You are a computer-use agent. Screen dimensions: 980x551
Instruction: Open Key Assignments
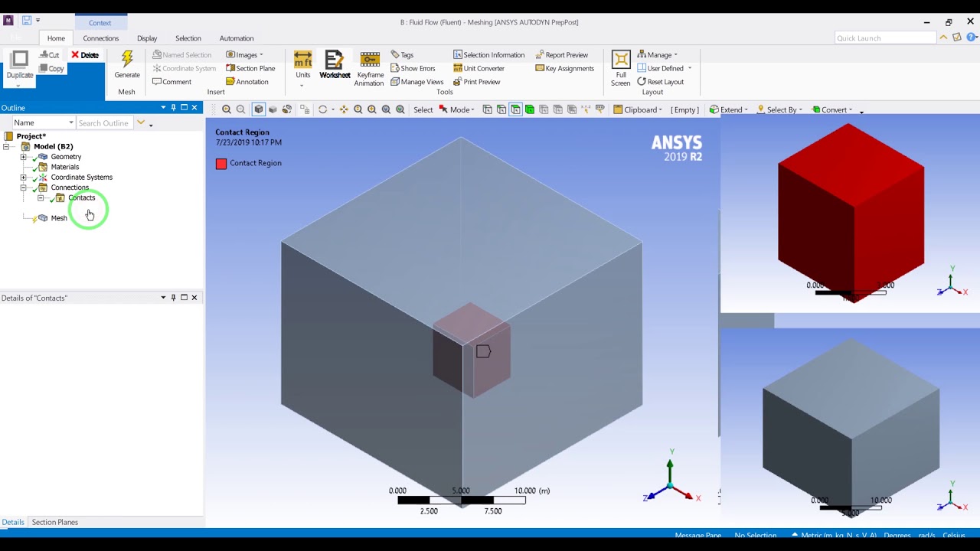564,68
